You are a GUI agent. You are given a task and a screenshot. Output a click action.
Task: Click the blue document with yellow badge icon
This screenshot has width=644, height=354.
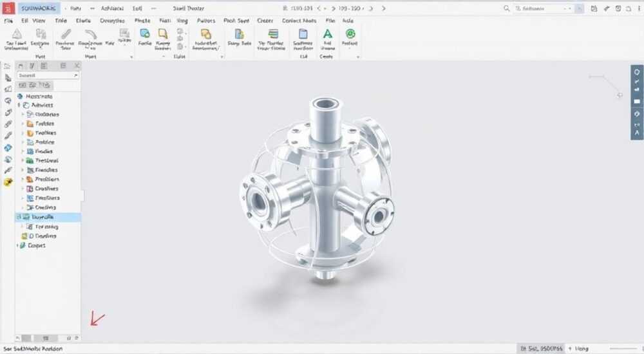pyautogui.click(x=239, y=33)
